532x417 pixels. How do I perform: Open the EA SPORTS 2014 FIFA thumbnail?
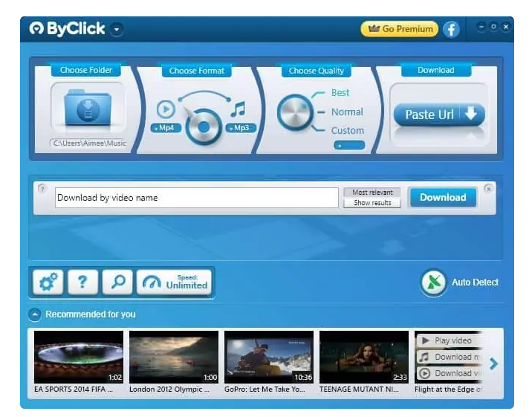79,357
